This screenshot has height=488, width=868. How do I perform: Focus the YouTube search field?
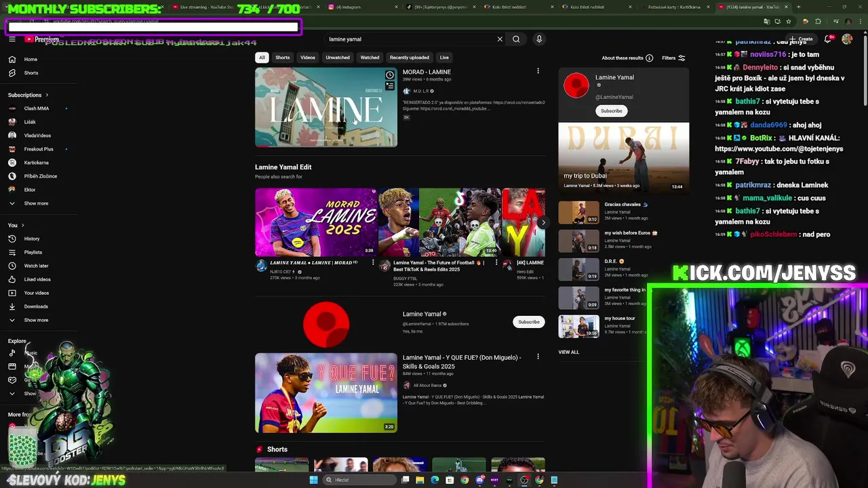click(x=410, y=39)
